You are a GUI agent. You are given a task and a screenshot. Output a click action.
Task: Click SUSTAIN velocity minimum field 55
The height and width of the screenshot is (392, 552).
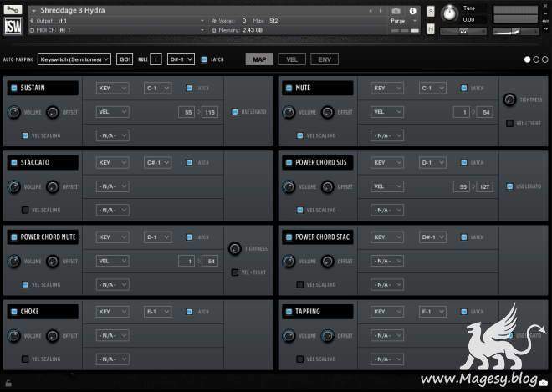[187, 112]
